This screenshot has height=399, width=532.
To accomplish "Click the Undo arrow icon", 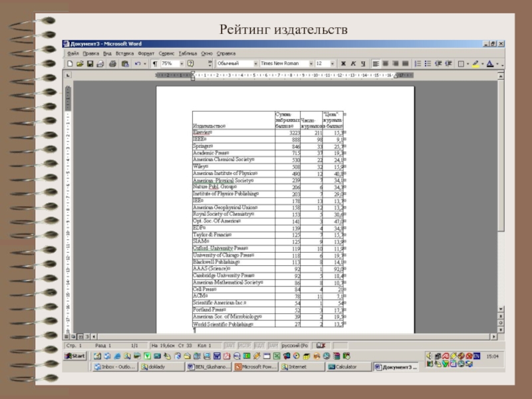I will (137, 64).
